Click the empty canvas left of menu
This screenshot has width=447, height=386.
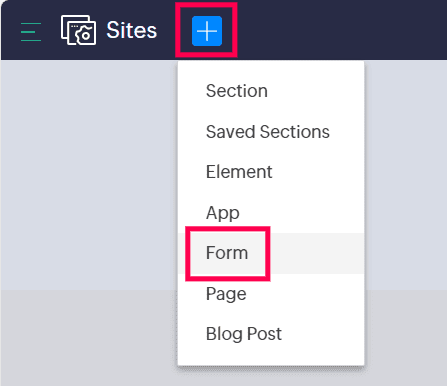(x=89, y=175)
